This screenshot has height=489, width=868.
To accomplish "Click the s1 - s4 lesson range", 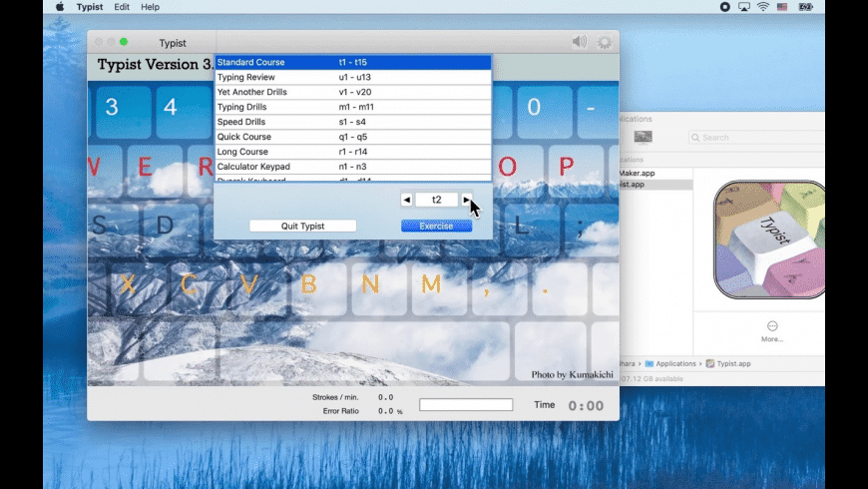I will (x=352, y=122).
